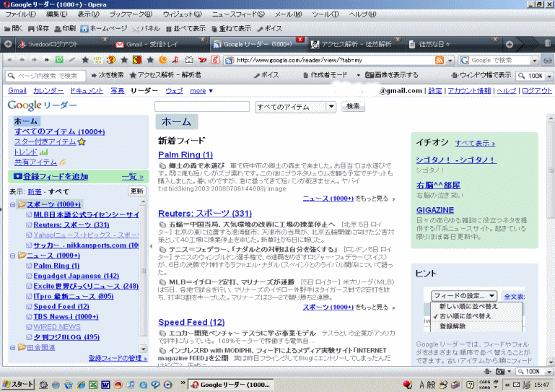This screenshot has width=555, height=392.
Task: Click the ページ内検索 find-in-page field
Action: 45,75
